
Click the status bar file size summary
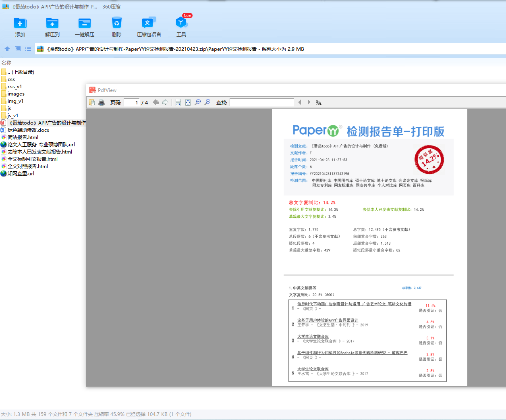coord(96,414)
